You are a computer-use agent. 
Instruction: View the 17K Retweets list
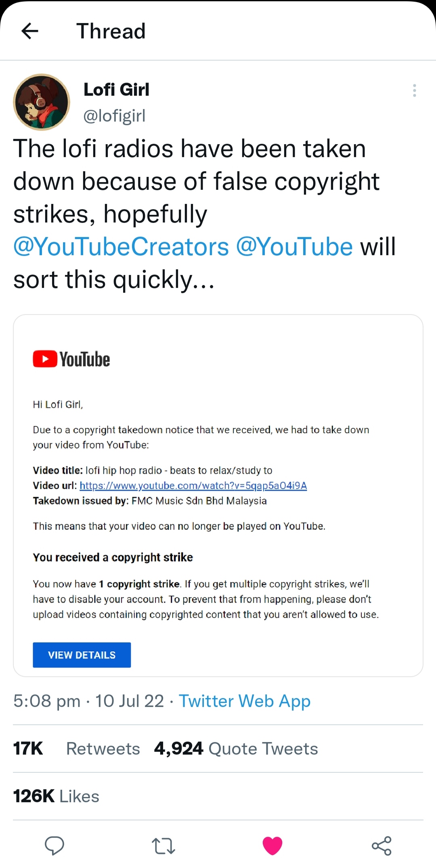(x=76, y=749)
